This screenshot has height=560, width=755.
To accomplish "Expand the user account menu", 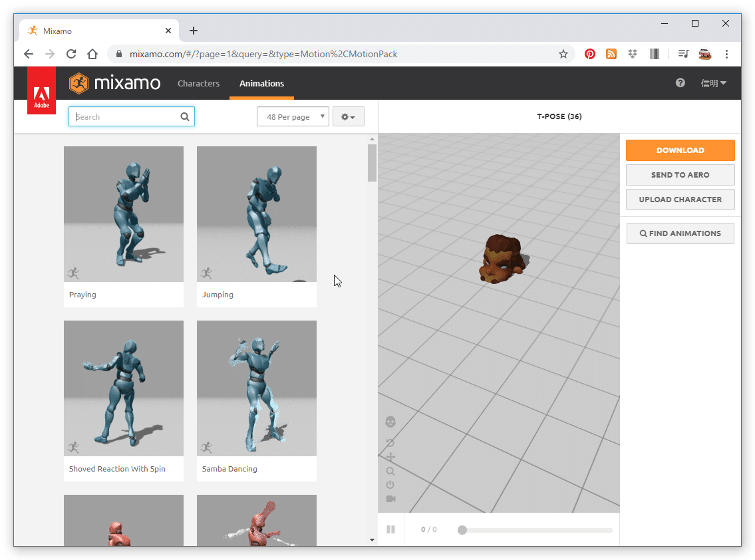I will [713, 83].
